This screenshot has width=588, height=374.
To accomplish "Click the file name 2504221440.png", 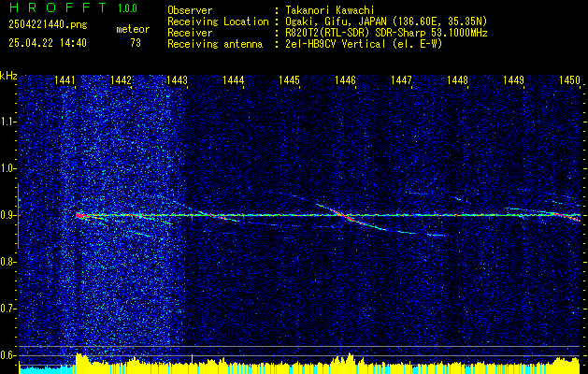I will point(48,25).
